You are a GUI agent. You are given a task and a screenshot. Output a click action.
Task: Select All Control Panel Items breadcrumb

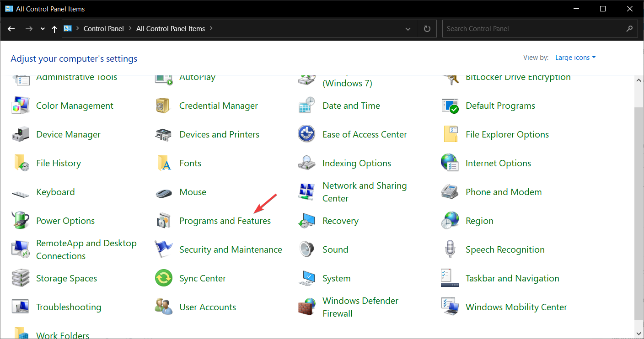point(170,29)
